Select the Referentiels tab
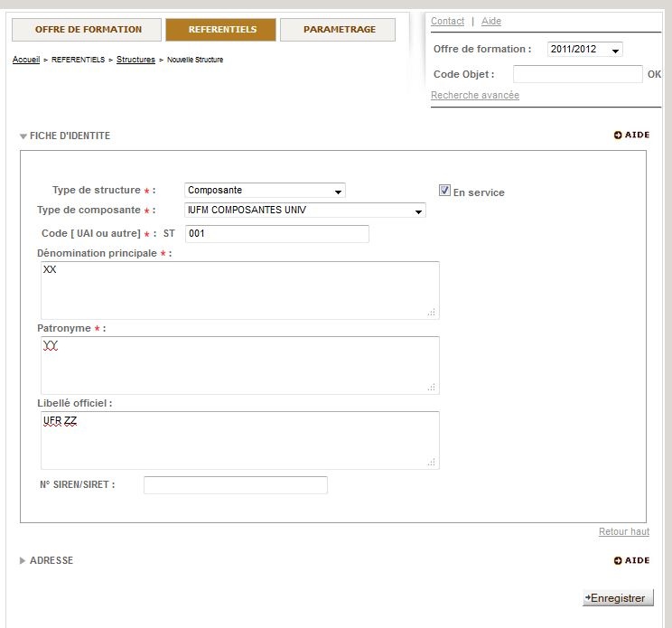 point(222,30)
